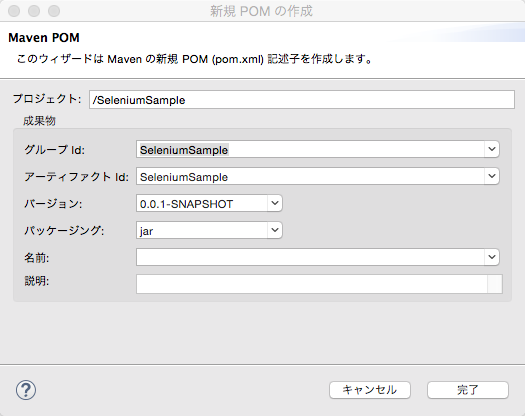The width and height of the screenshot is (525, 416).
Task: Close the dialog with red window button
Action: (14, 11)
